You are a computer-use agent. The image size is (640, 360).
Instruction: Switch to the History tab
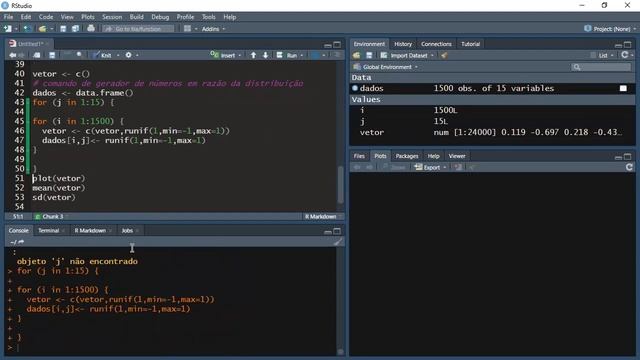(x=403, y=44)
